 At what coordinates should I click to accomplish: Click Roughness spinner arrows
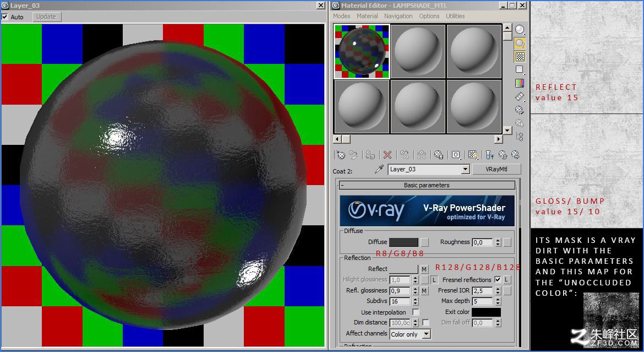pyautogui.click(x=498, y=242)
